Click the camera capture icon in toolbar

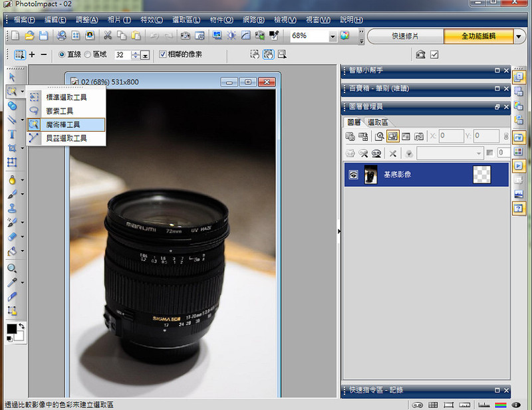click(x=186, y=36)
